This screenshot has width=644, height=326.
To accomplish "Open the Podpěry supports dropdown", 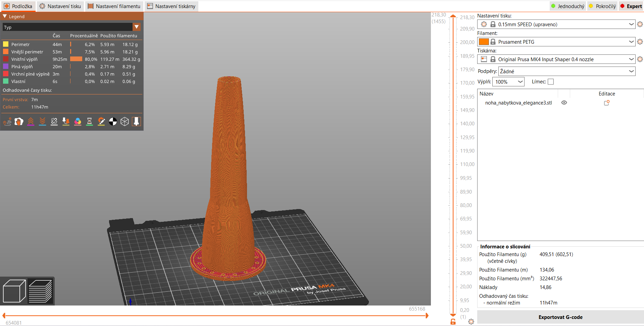I will click(x=567, y=71).
